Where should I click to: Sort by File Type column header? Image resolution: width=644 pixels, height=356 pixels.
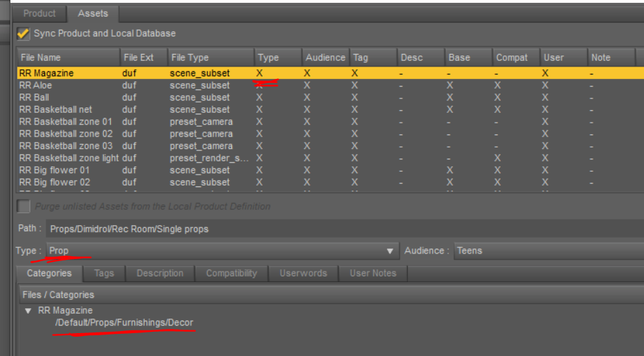(211, 57)
